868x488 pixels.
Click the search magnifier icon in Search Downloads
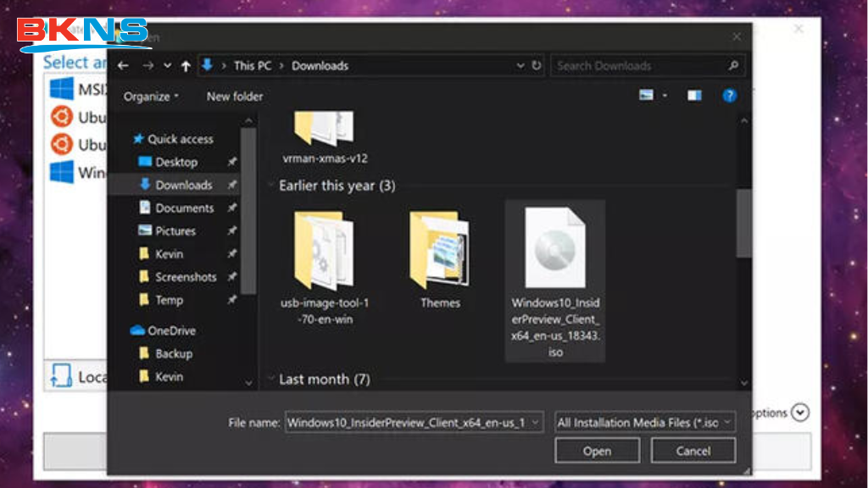tap(734, 65)
